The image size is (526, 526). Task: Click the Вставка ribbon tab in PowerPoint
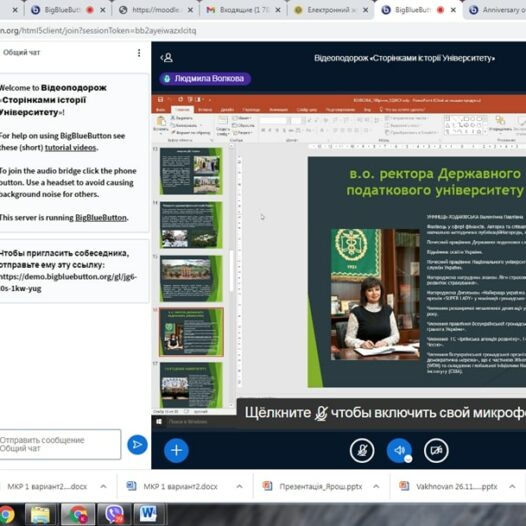205,110
